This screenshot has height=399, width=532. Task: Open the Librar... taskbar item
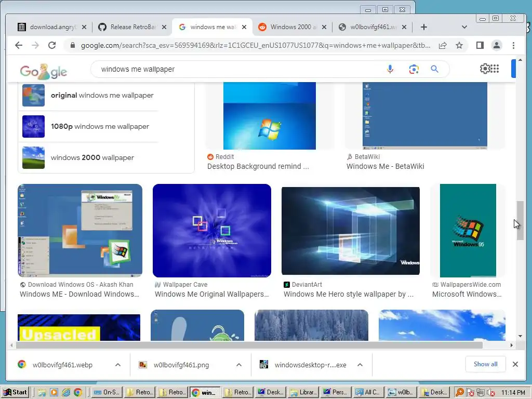click(x=303, y=392)
